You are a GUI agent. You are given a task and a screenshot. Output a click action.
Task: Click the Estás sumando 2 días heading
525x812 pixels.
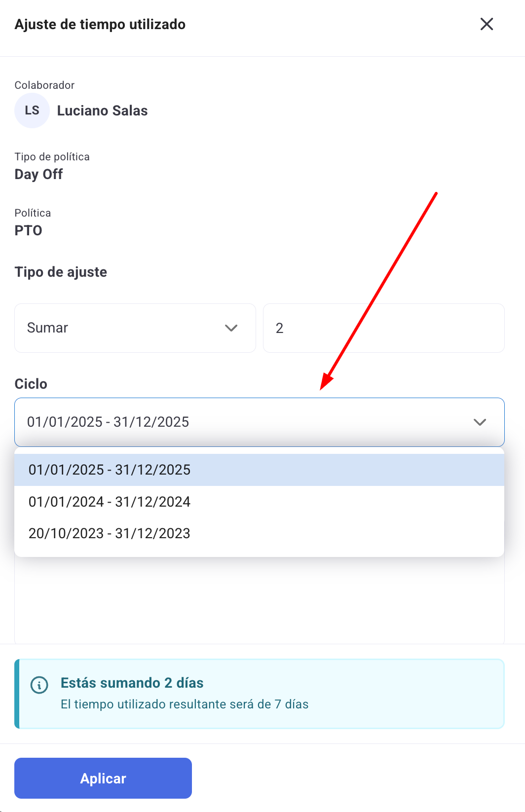click(x=132, y=683)
